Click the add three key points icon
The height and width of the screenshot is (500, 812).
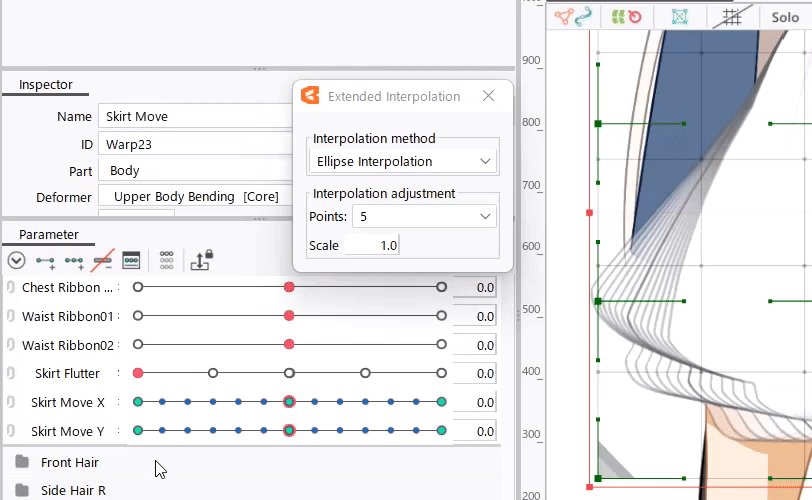74,261
